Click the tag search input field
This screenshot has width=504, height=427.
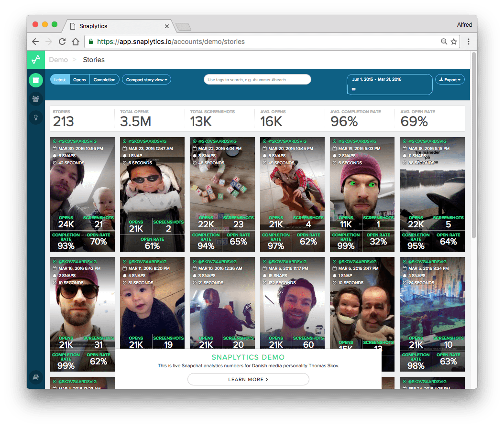tap(257, 79)
